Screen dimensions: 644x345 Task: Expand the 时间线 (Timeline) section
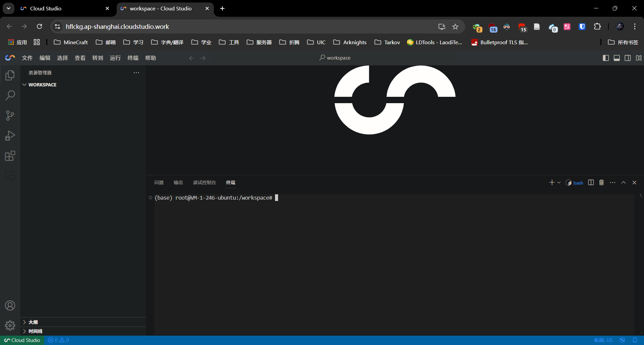[83, 331]
